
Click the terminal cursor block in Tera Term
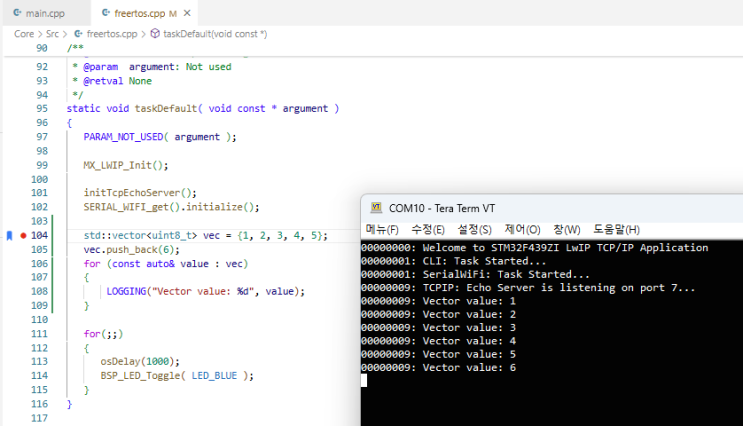tap(364, 381)
